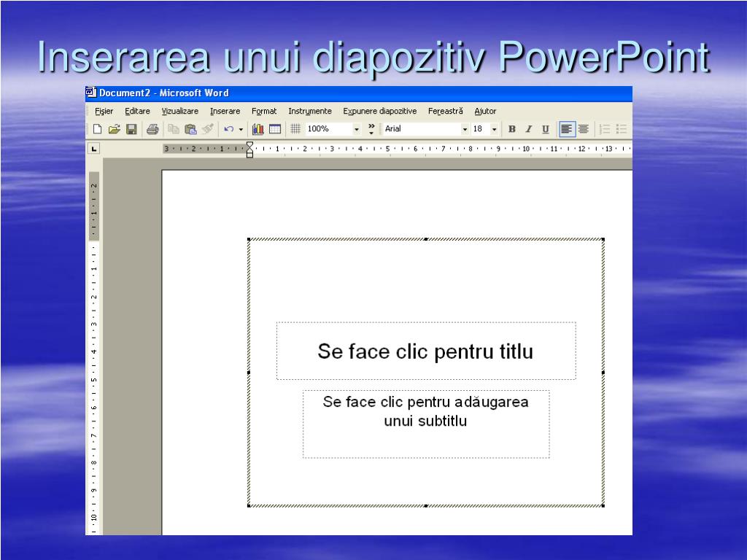Toggle Bold formatting
This screenshot has width=747, height=560.
511,129
